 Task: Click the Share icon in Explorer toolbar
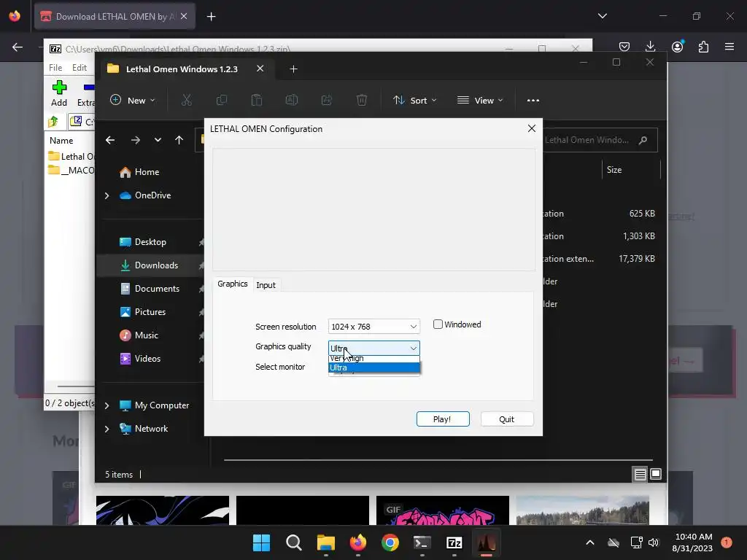(327, 100)
